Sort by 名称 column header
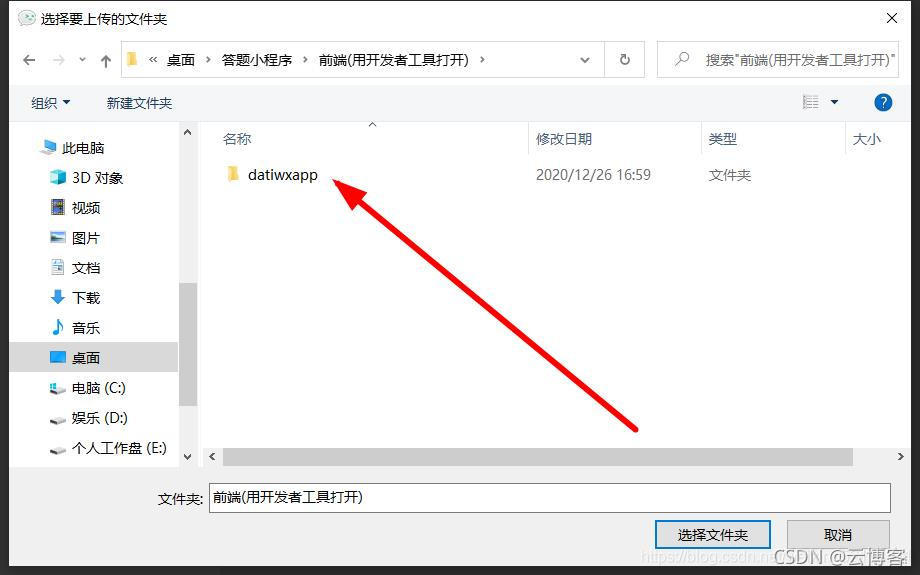Screen dimensions: 920x575 pos(237,139)
